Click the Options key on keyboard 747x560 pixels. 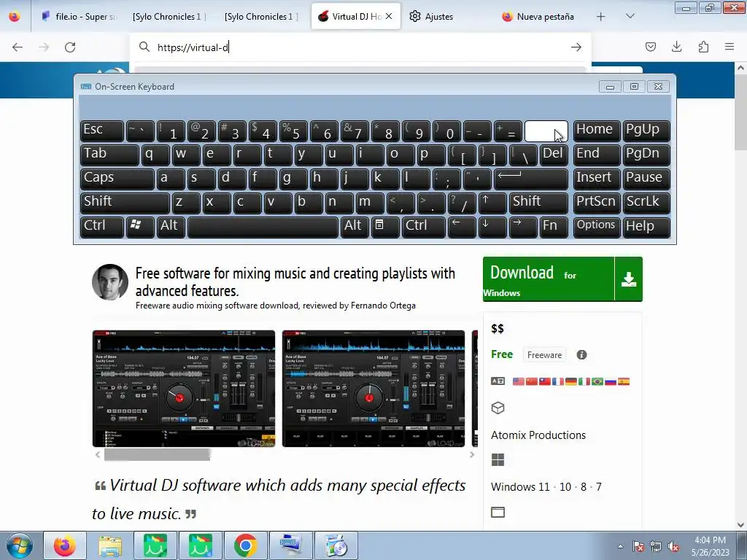(x=597, y=226)
